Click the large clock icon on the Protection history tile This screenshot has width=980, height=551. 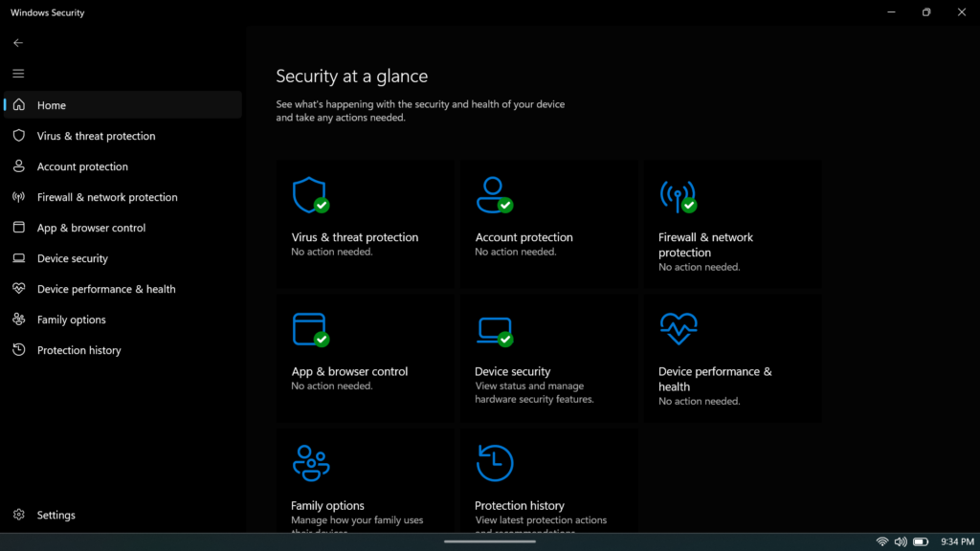point(495,463)
